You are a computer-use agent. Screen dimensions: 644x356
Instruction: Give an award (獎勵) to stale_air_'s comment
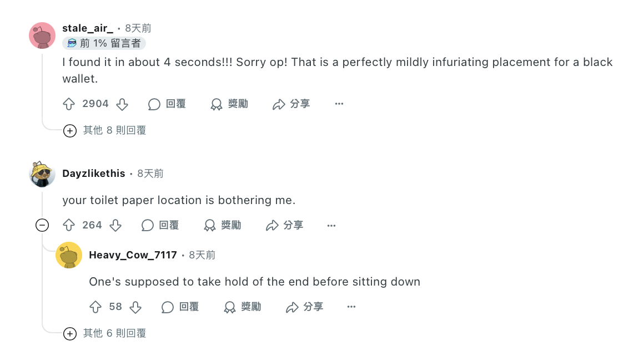point(229,104)
